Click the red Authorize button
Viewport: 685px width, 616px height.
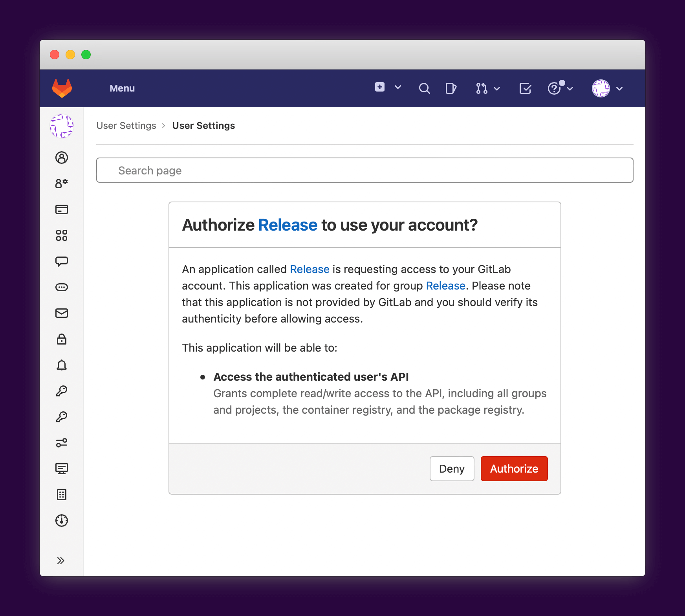514,469
